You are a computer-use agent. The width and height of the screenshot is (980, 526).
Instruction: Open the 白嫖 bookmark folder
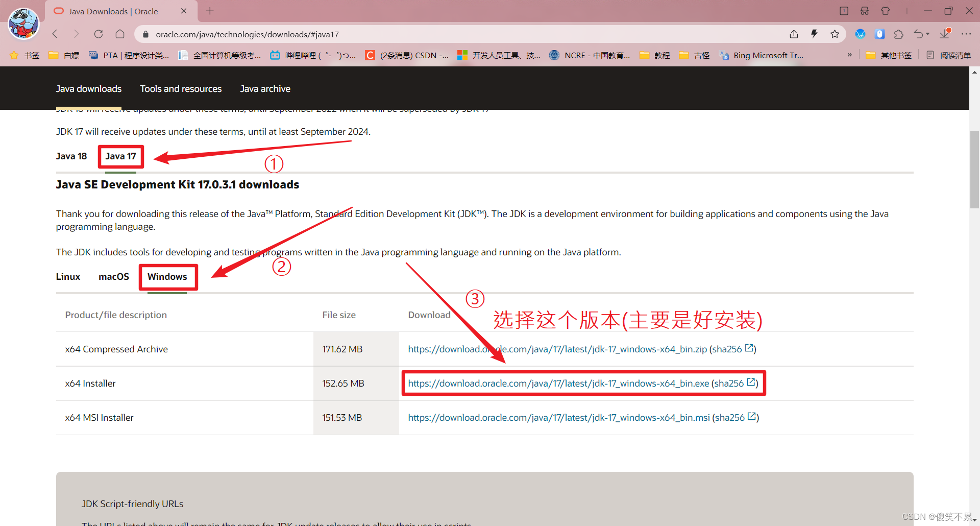[x=64, y=55]
